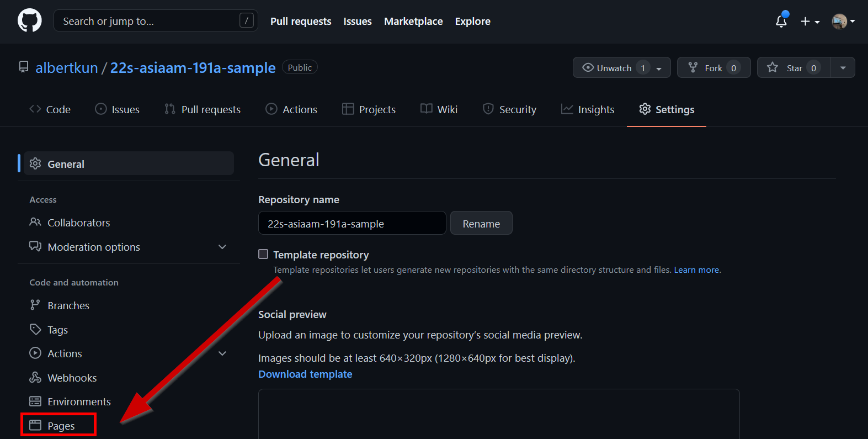Open the star lists dropdown arrow
This screenshot has height=439, width=868.
[x=843, y=68]
